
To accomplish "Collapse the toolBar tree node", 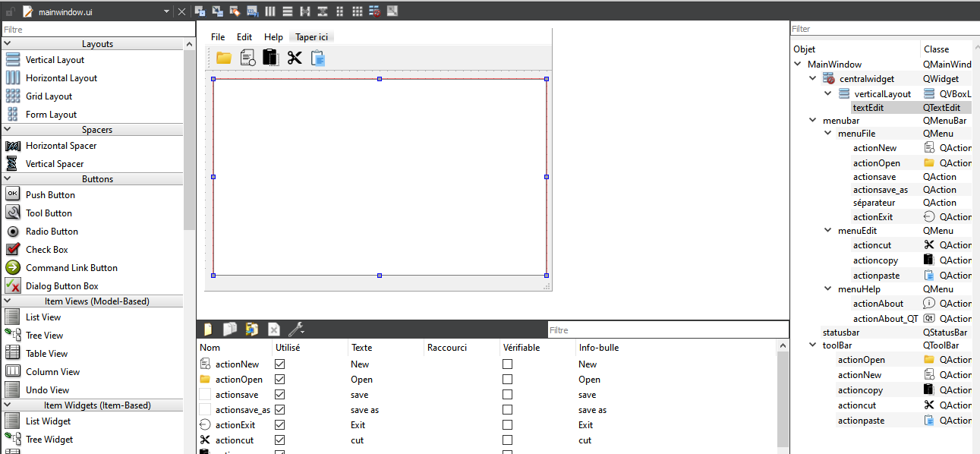I will [x=813, y=345].
